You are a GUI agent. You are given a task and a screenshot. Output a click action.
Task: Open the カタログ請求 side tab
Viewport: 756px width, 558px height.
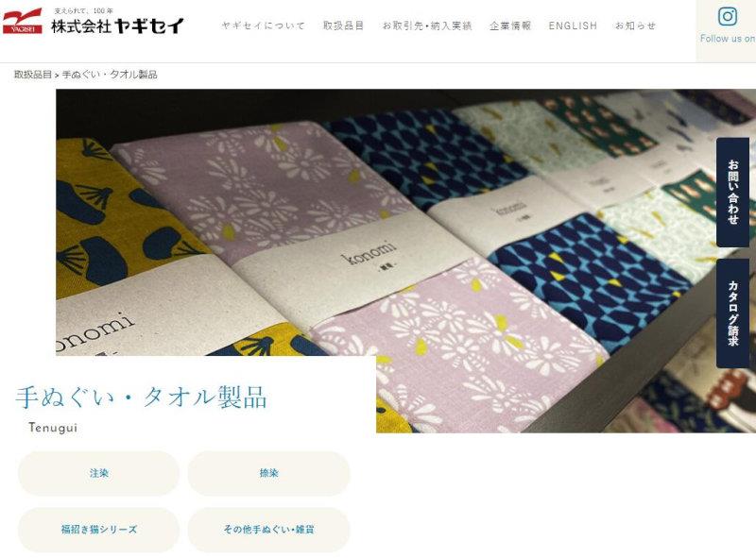click(733, 313)
